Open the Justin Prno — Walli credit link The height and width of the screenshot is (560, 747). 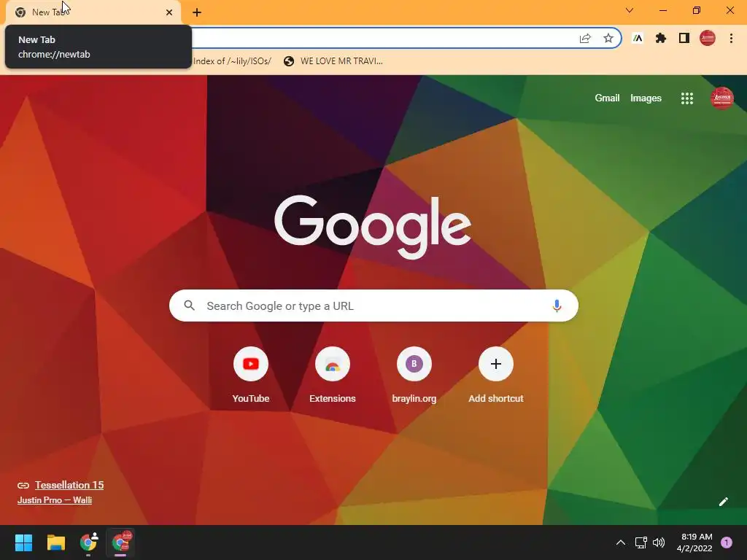(x=54, y=500)
